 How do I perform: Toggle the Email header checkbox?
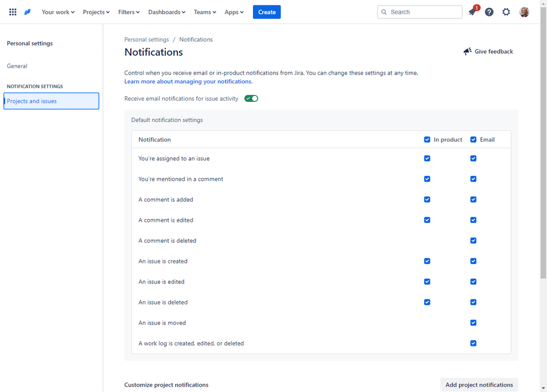tap(473, 140)
